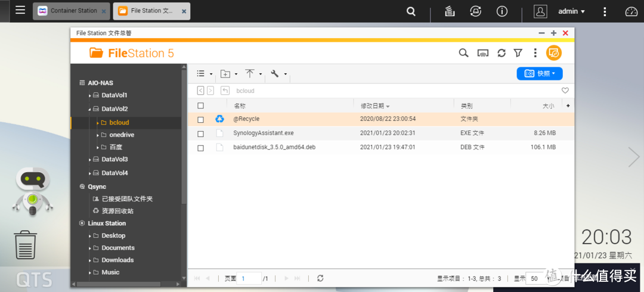Expand the onedrive folder node

pyautogui.click(x=98, y=135)
